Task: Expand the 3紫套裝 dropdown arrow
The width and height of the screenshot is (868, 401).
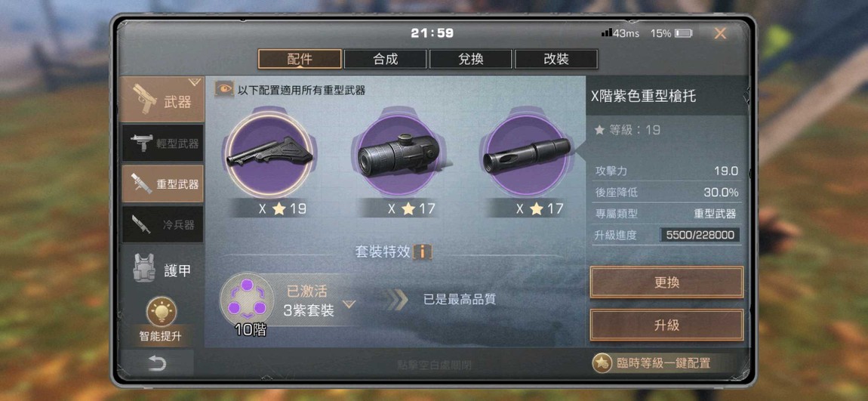Action: point(349,304)
